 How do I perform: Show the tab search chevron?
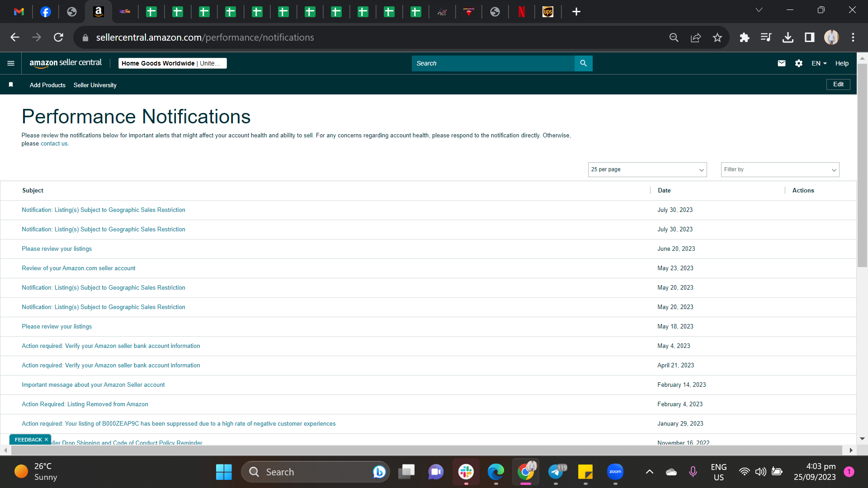759,10
